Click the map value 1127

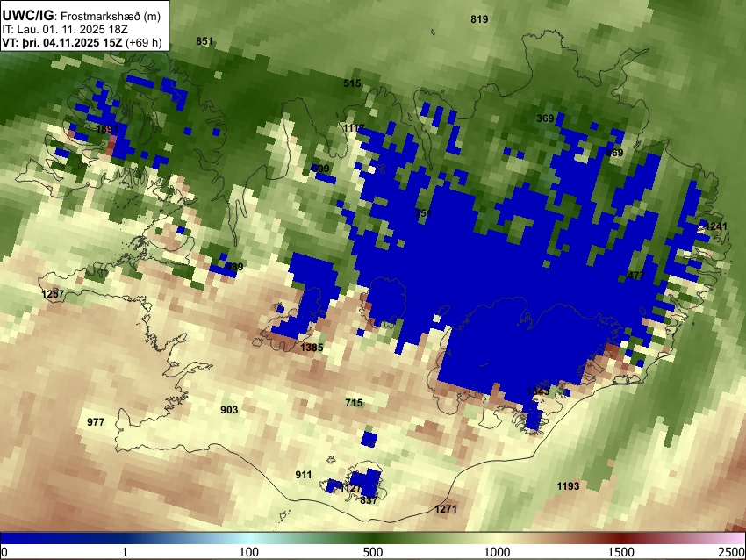coord(351,489)
